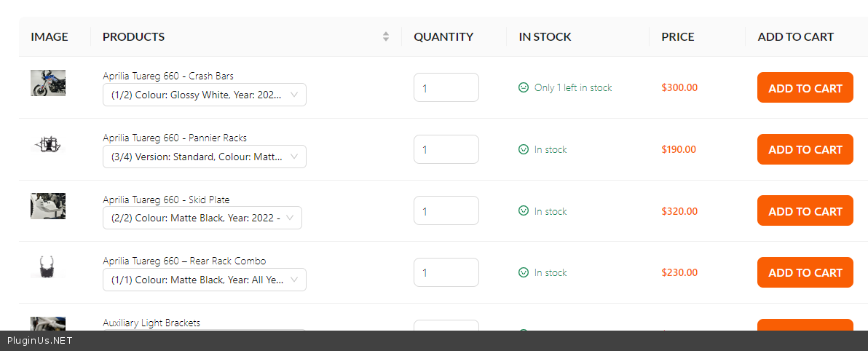Open the Crash Bars product thumbnail
This screenshot has height=351, width=868.
[x=48, y=83]
